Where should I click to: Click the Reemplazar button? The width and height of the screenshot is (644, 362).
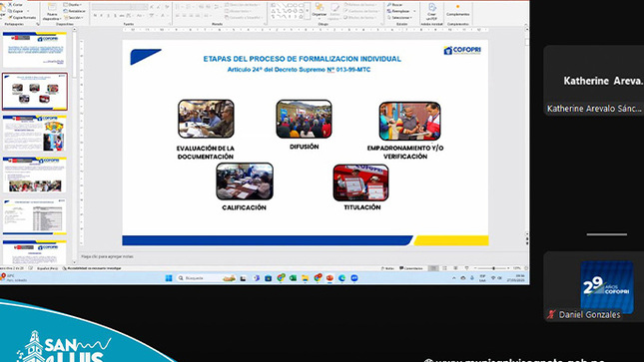[399, 11]
